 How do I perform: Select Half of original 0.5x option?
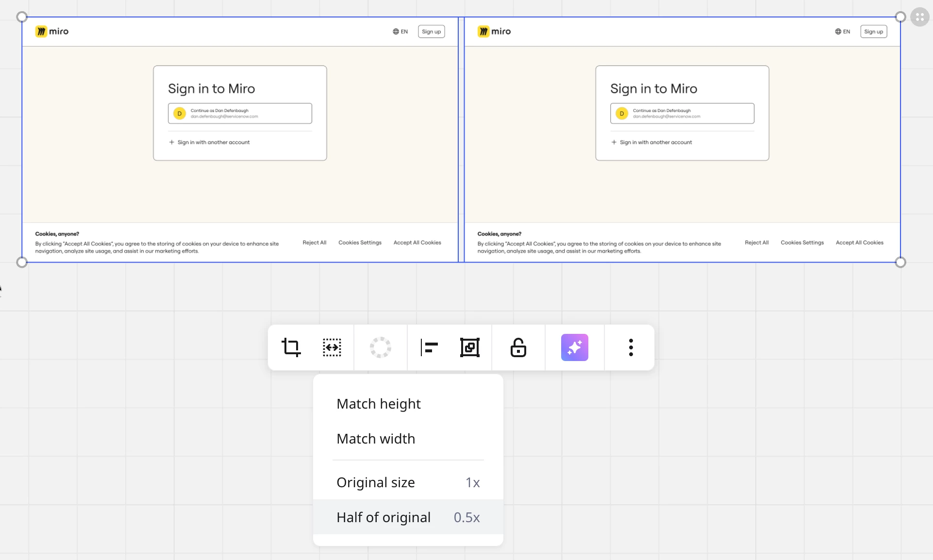tap(408, 517)
